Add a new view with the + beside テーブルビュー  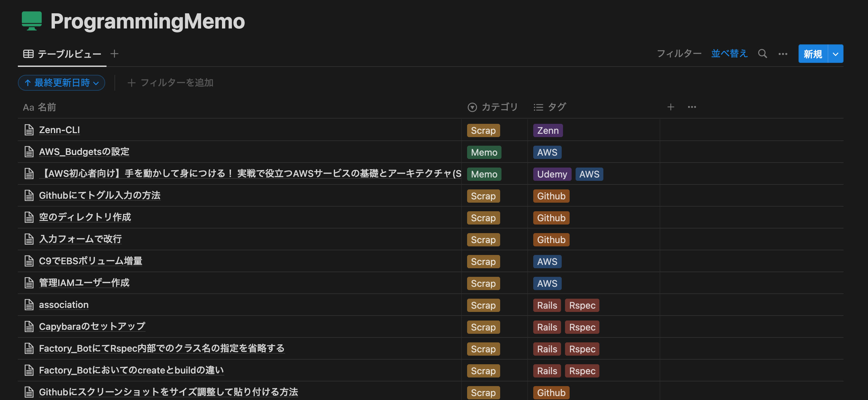click(114, 53)
